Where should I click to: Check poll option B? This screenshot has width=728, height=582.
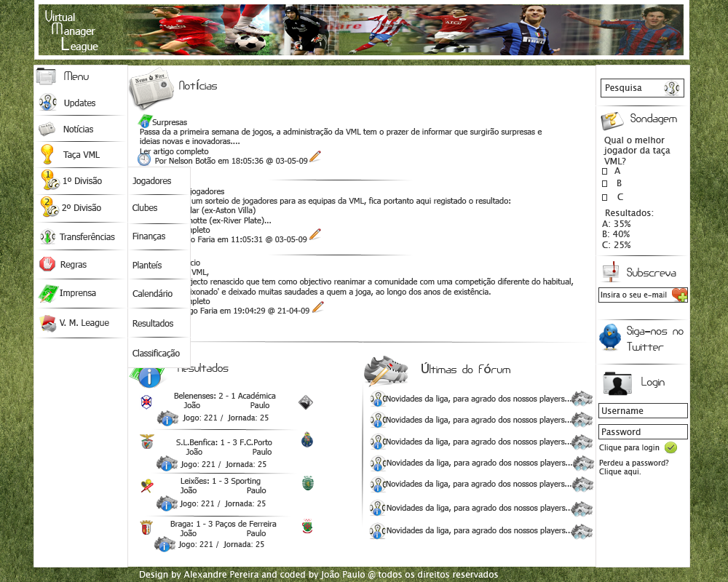[604, 184]
